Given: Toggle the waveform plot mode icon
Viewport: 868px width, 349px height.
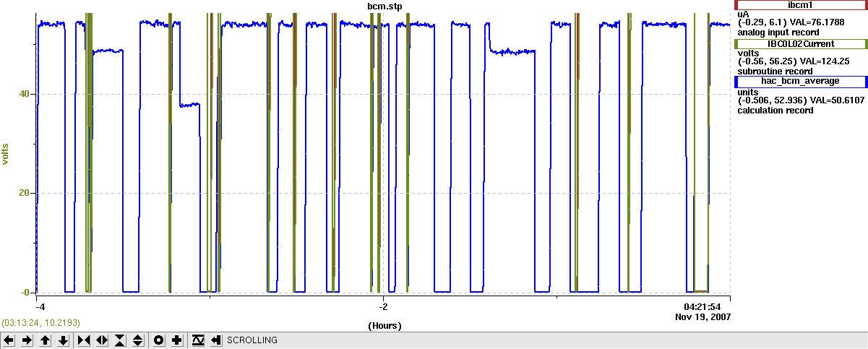Looking at the screenshot, I should 198,340.
